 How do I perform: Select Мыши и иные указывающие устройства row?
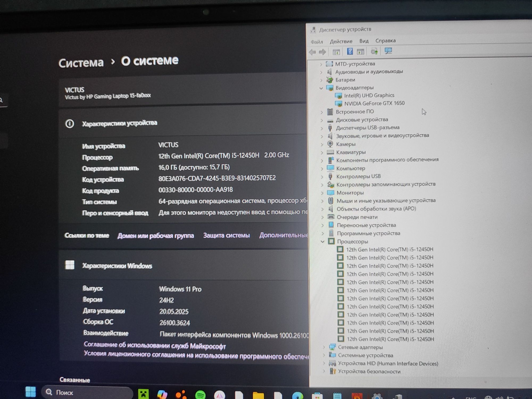click(386, 201)
